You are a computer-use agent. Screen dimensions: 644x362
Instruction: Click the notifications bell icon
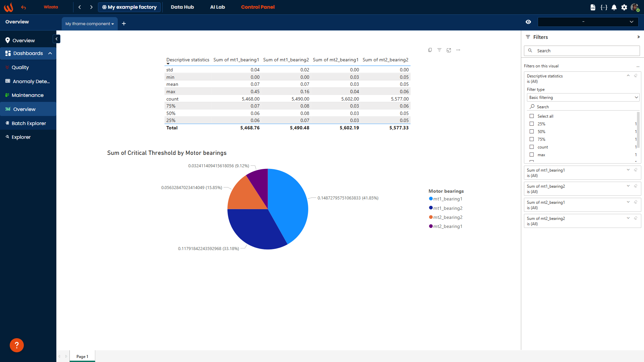(x=614, y=7)
